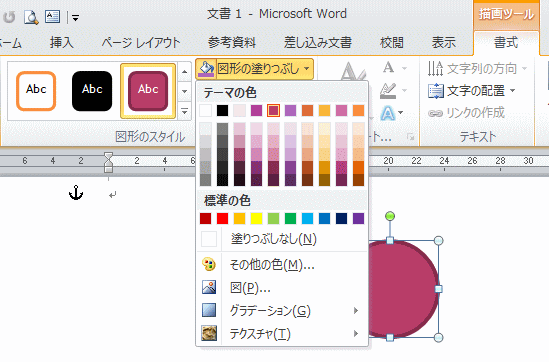Click 文字列の方向 text direction button

point(477,69)
